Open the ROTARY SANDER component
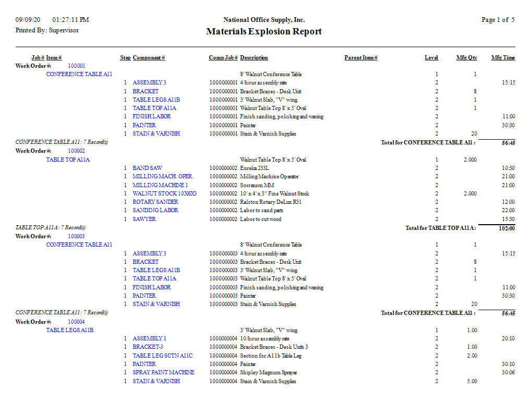The height and width of the screenshot is (404, 532). click(x=155, y=202)
